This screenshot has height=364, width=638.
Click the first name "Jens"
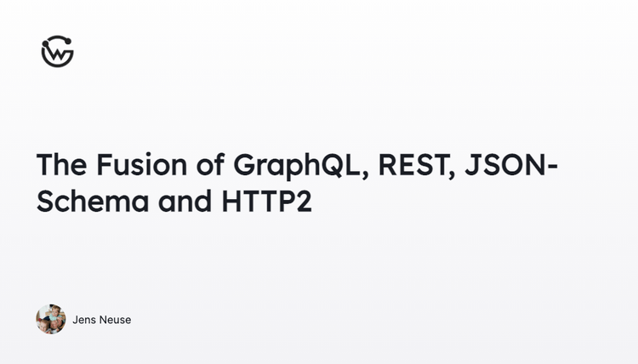84,320
